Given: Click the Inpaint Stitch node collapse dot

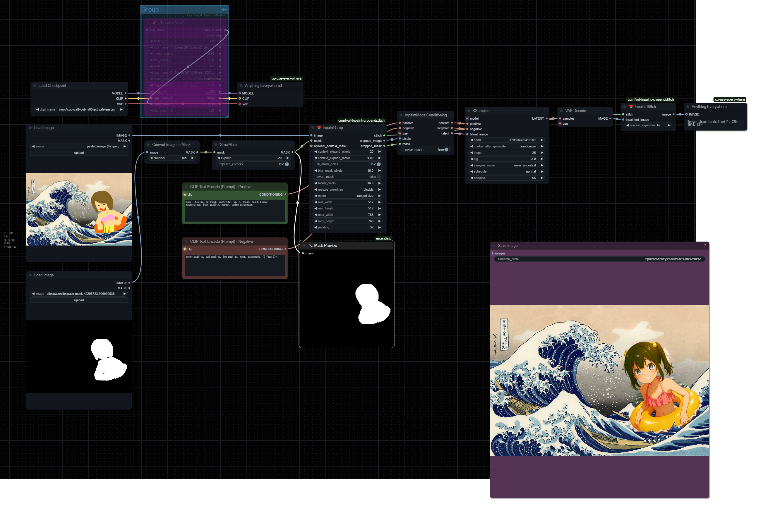Looking at the screenshot, I should [625, 107].
